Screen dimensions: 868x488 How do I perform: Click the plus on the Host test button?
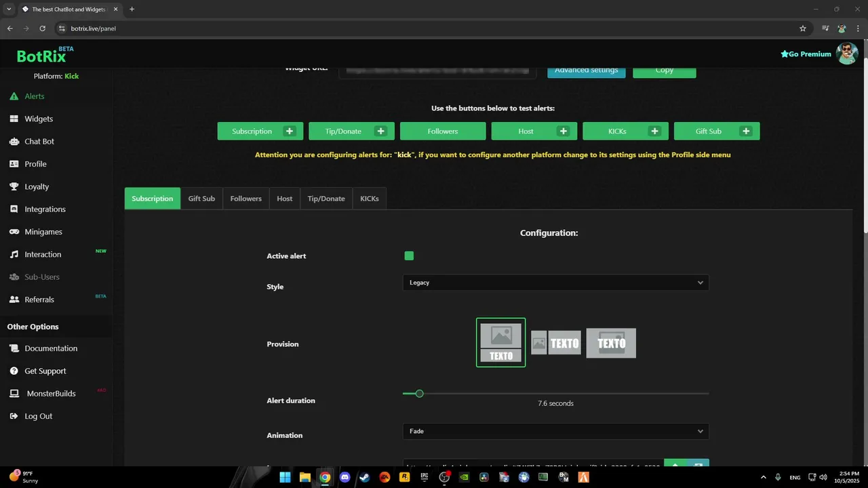pos(564,131)
